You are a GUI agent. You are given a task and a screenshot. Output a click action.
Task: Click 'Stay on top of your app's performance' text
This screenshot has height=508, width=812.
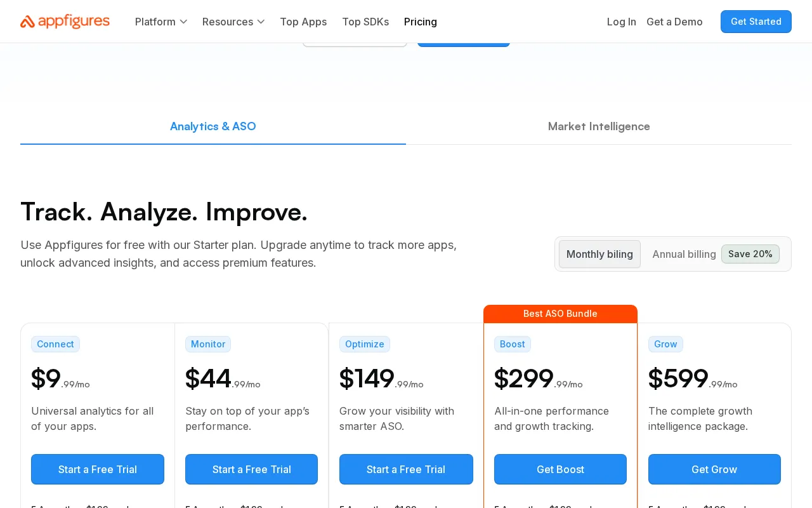(x=247, y=418)
